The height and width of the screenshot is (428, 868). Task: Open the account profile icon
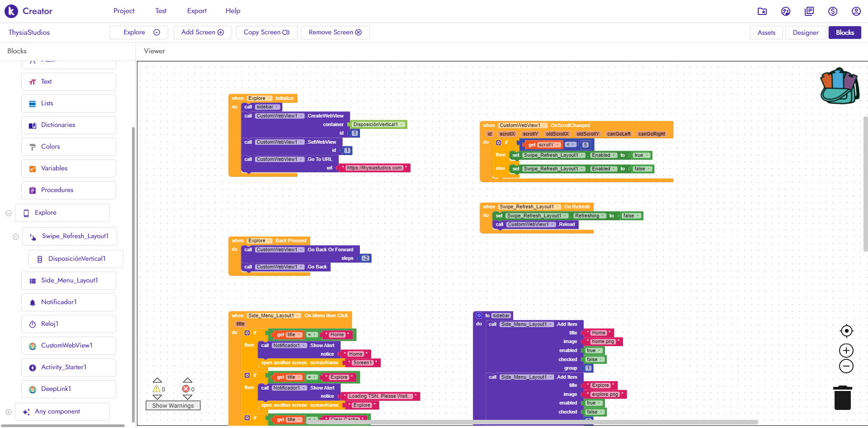click(856, 11)
